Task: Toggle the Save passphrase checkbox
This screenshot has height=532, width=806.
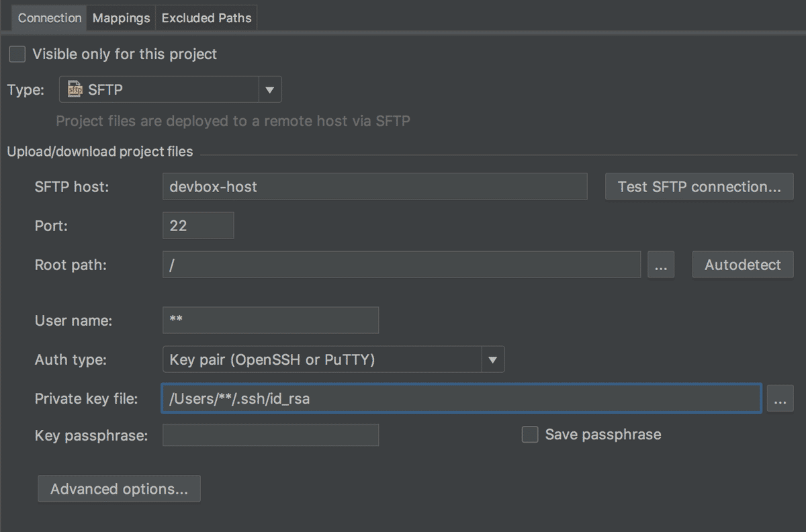Action: pyautogui.click(x=530, y=435)
